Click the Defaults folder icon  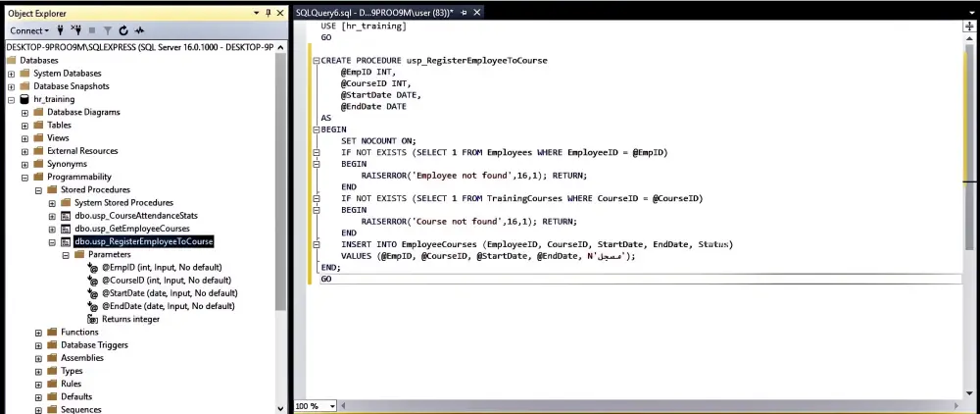click(x=52, y=396)
